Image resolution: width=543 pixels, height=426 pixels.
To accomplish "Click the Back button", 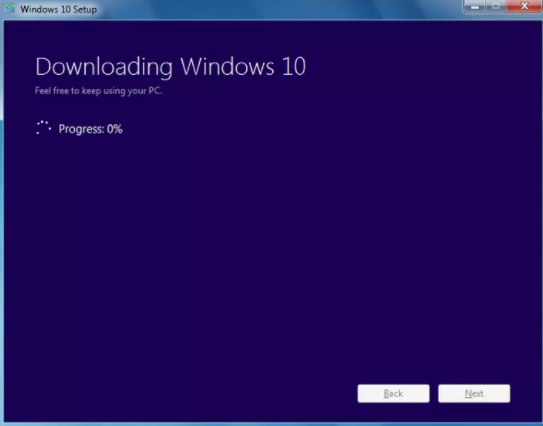I will 393,393.
